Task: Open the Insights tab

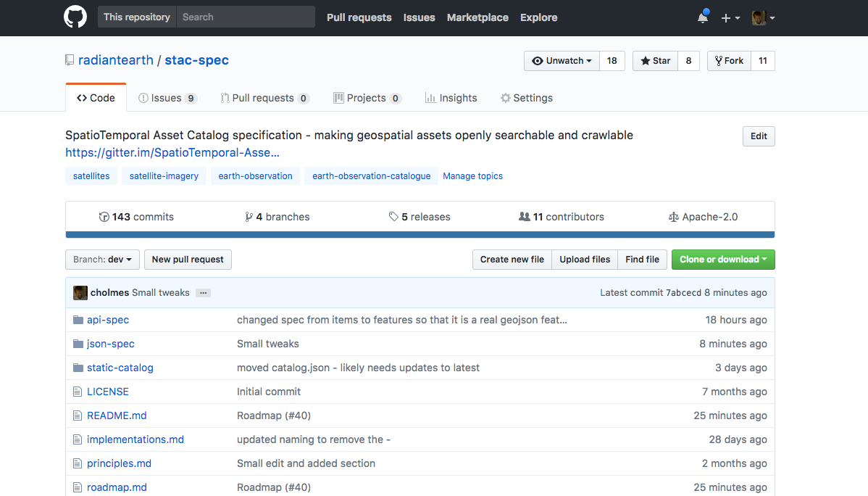Action: pyautogui.click(x=451, y=98)
